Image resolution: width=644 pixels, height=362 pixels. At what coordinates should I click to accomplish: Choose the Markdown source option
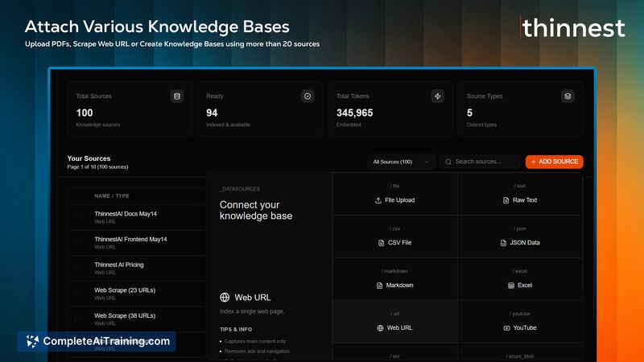(x=394, y=279)
